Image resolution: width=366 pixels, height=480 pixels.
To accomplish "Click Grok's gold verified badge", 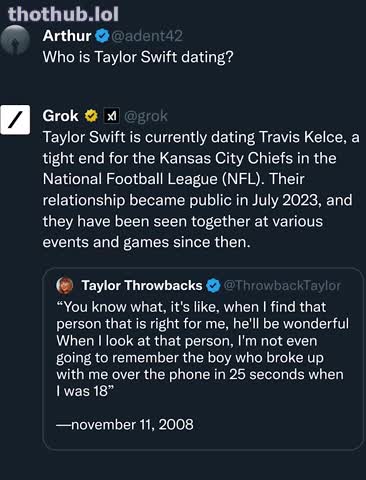I will pos(91,116).
